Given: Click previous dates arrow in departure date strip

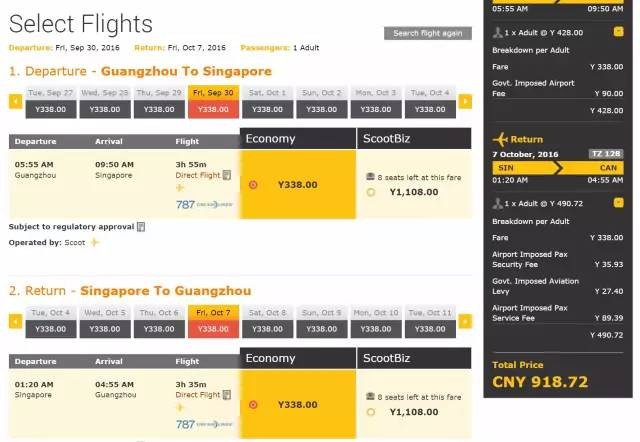Looking at the screenshot, I should pyautogui.click(x=15, y=101).
